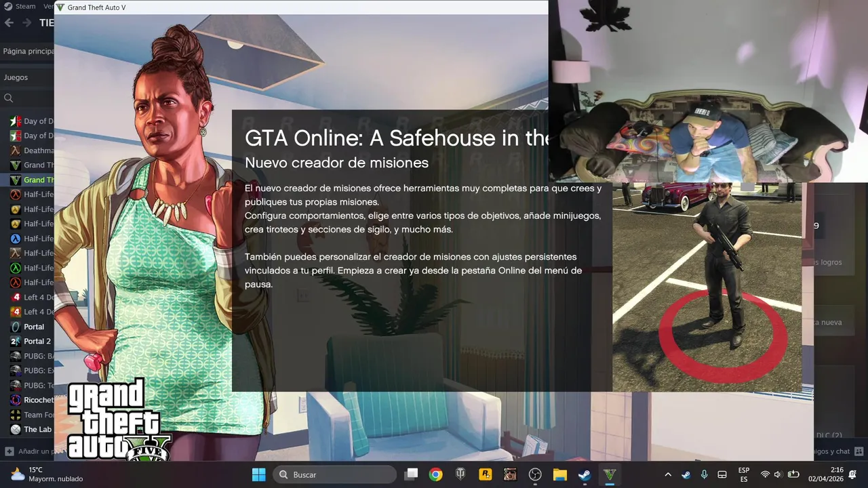Open Página principal in Steam library
Viewport: 868px width, 488px height.
27,51
